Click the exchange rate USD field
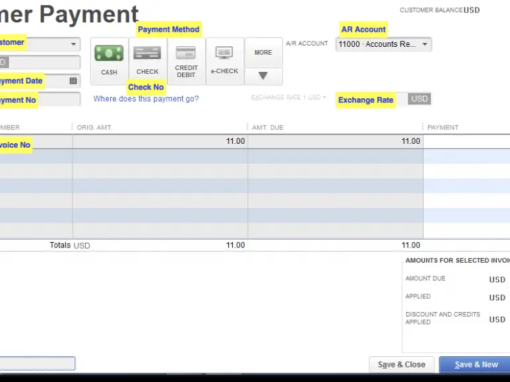This screenshot has width=510, height=382. click(419, 99)
